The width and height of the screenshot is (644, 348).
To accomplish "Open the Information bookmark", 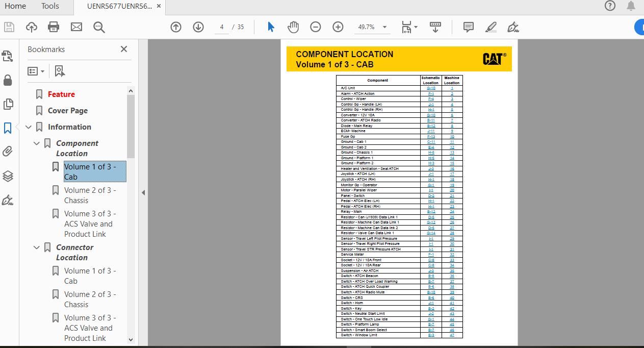I will [69, 127].
